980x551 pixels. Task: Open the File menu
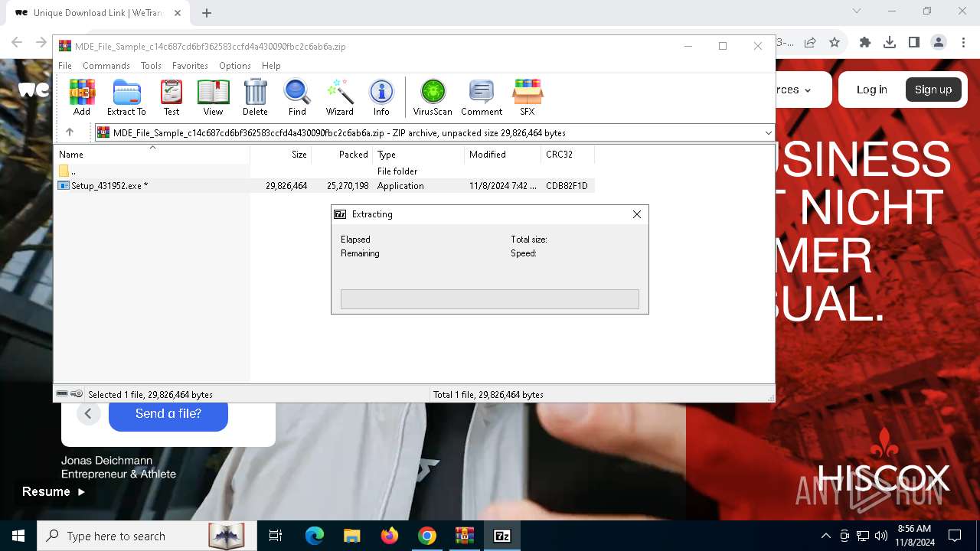[x=65, y=66]
